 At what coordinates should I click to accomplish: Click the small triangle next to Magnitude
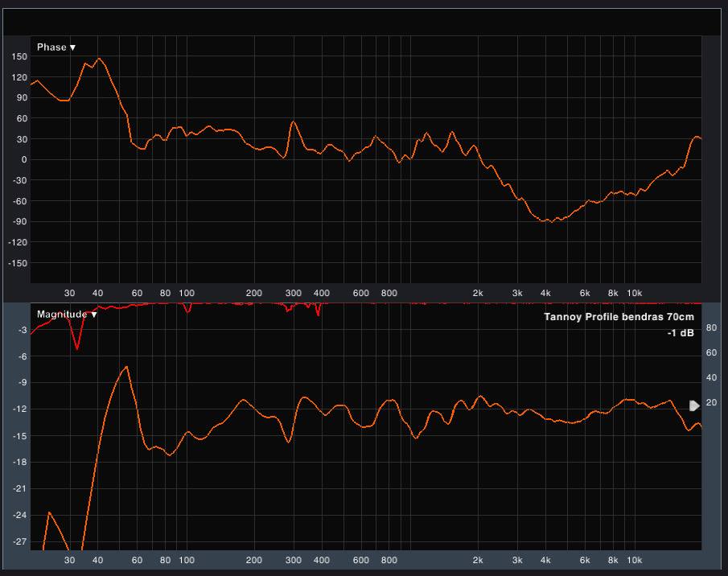point(94,315)
